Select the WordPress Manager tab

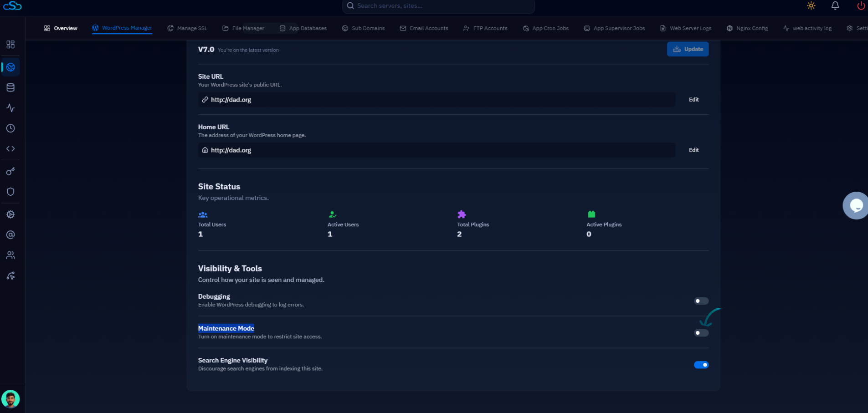coord(122,28)
